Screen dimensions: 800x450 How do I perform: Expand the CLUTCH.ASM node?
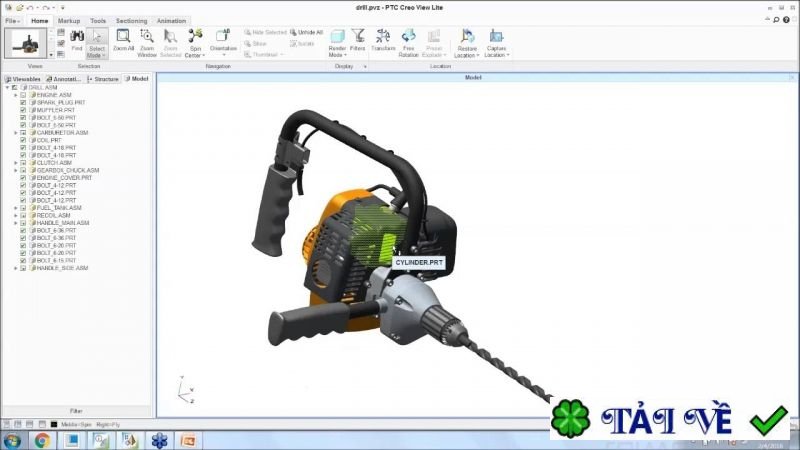click(x=16, y=163)
